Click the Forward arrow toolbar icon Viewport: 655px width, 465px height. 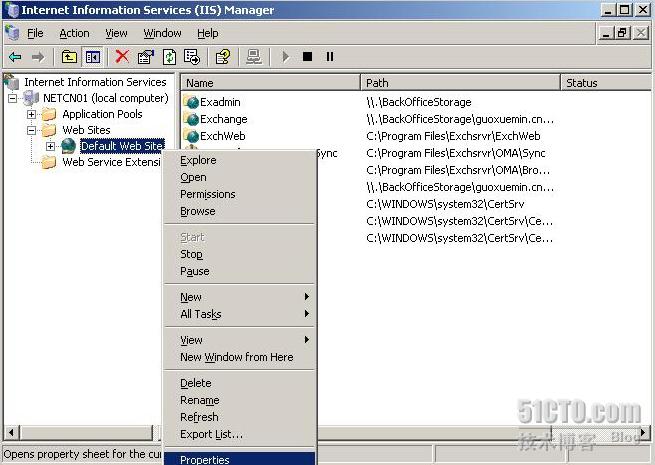point(38,57)
